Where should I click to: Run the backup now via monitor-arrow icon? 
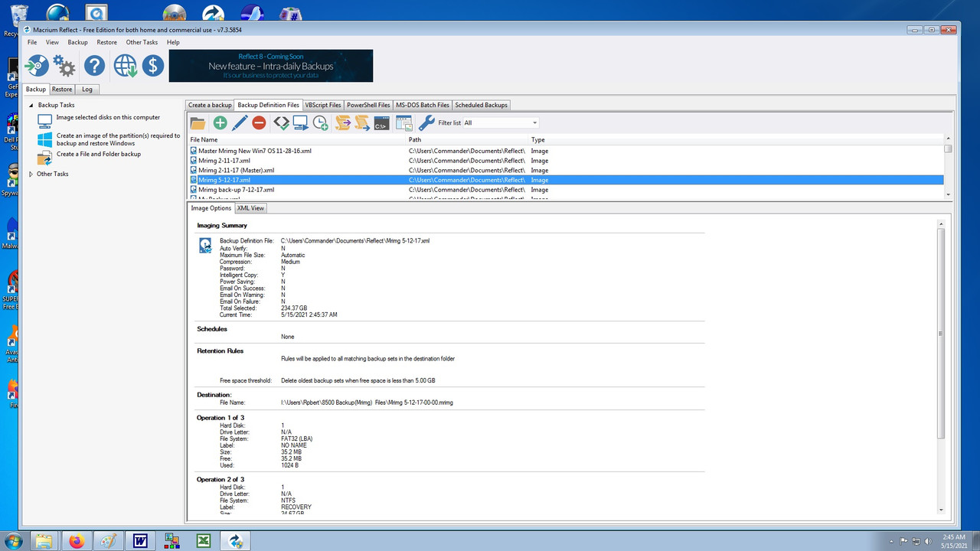point(300,122)
